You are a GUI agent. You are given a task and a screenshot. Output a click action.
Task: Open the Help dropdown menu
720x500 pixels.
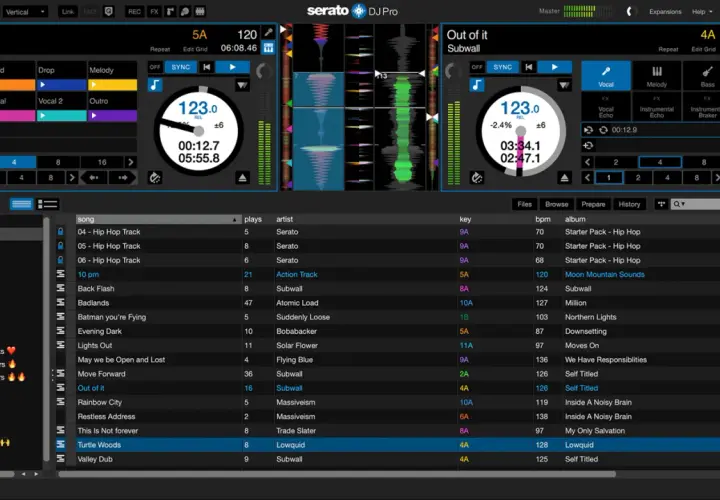click(702, 11)
